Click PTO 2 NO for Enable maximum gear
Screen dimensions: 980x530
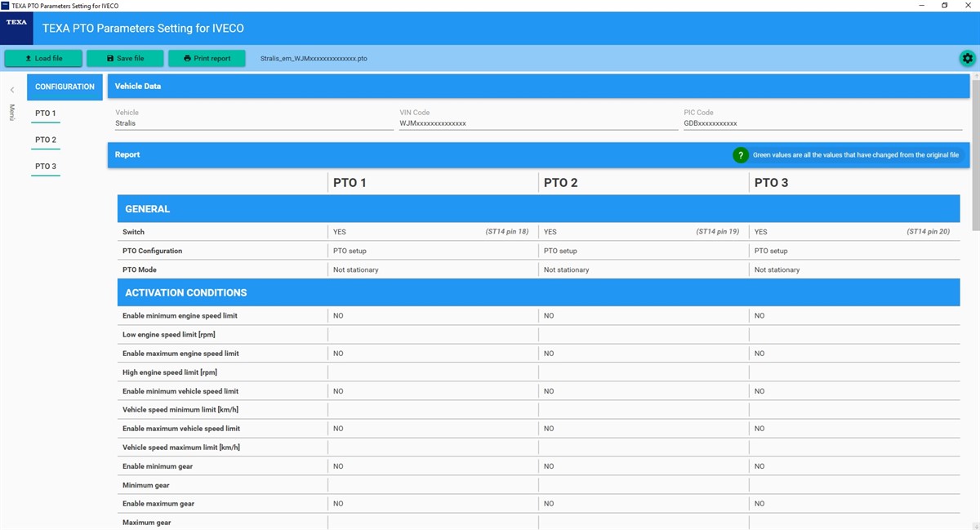tap(549, 504)
